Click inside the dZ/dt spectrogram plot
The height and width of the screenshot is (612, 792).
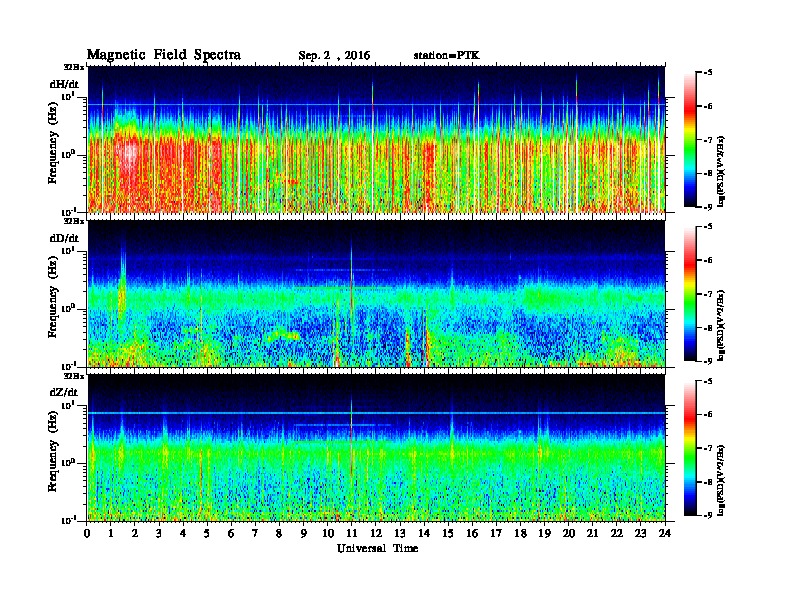[x=376, y=447]
